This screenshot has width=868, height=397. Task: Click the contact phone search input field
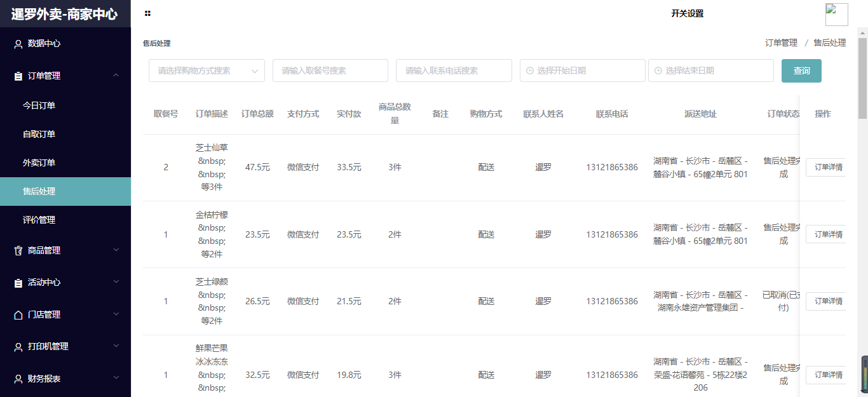[x=454, y=71]
